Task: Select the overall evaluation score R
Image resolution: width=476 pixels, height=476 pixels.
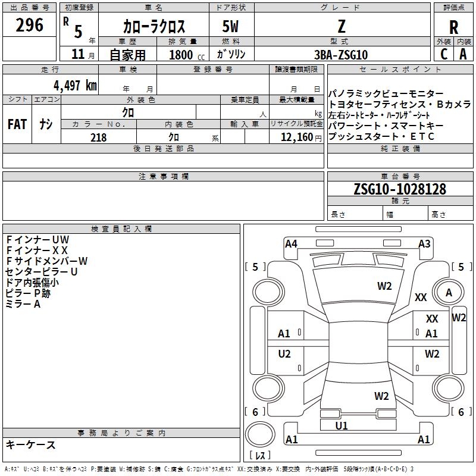Action: [453, 27]
